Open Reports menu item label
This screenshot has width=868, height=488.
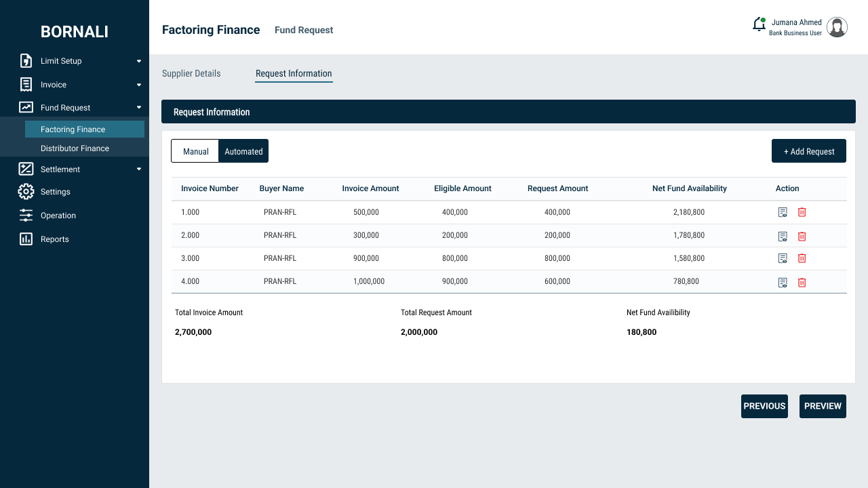(x=55, y=239)
